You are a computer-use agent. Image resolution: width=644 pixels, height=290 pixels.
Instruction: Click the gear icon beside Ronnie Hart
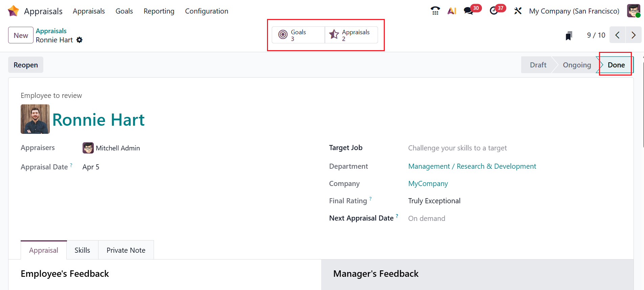[x=80, y=40]
